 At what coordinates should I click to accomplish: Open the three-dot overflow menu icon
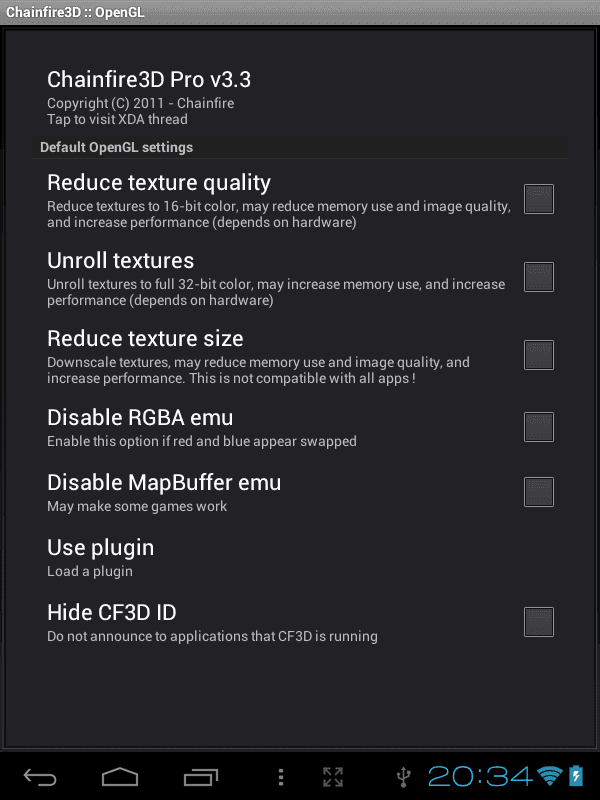281,777
